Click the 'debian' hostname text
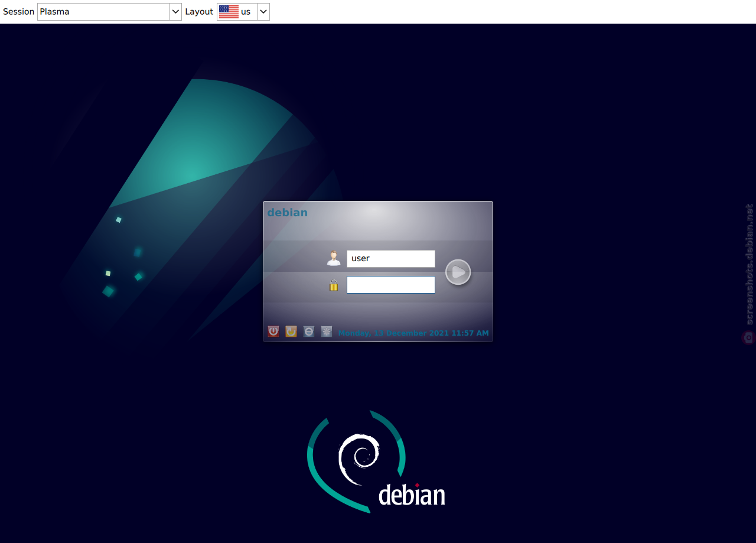756x543 pixels. click(x=287, y=213)
